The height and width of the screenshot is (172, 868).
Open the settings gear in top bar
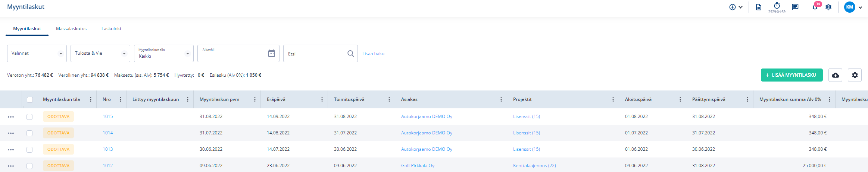828,7
